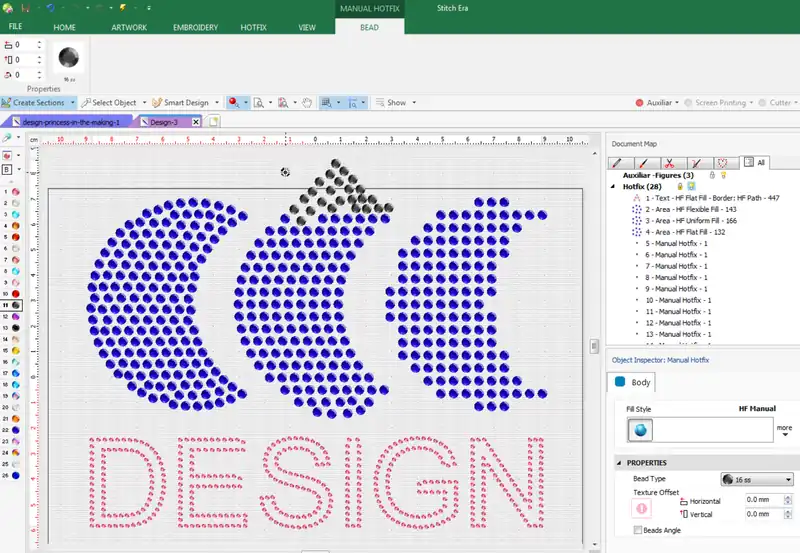Click the Horizontal texture offset field
The height and width of the screenshot is (553, 800).
769,500
